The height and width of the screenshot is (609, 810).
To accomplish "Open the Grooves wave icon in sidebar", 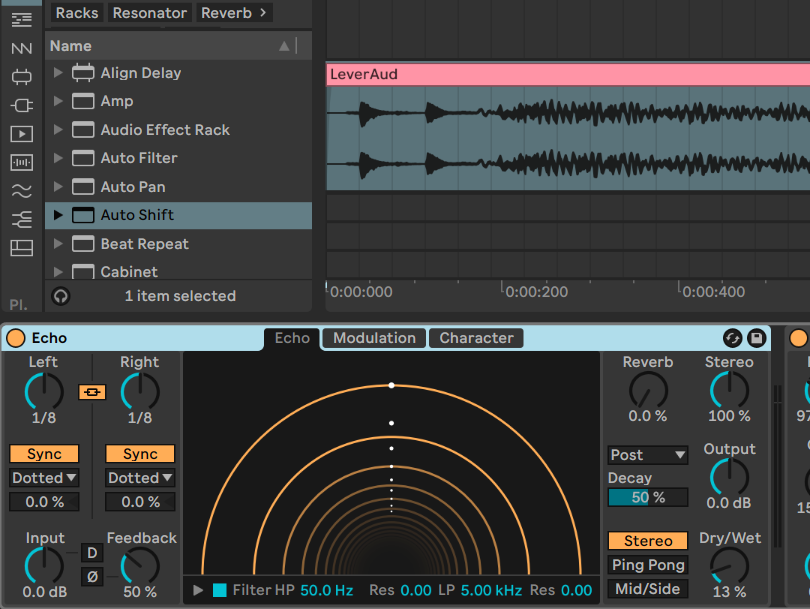I will click(21, 191).
